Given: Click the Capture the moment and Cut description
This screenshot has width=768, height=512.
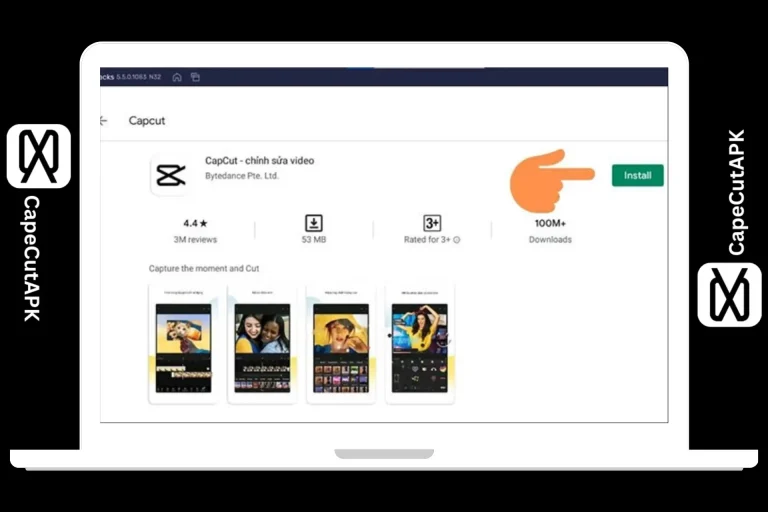Looking at the screenshot, I should click(x=204, y=268).
